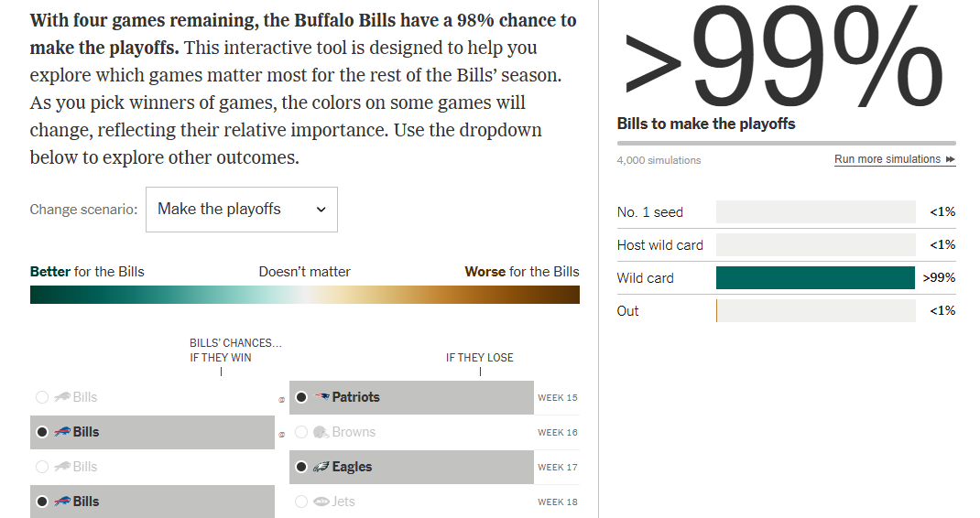Click the Bills logo in Week 16
The image size is (980, 518).
tap(63, 432)
